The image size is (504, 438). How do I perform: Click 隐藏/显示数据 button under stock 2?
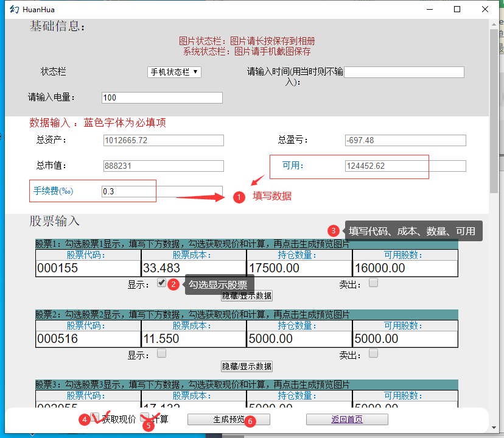tap(247, 367)
